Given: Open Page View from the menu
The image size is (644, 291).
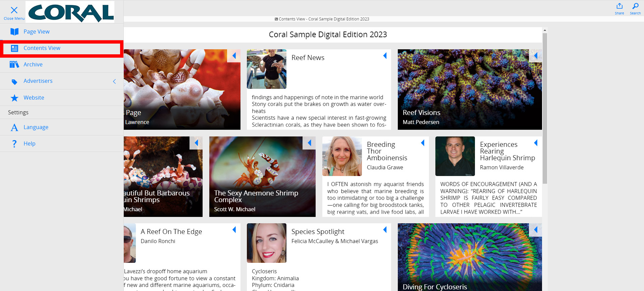Looking at the screenshot, I should click(37, 32).
